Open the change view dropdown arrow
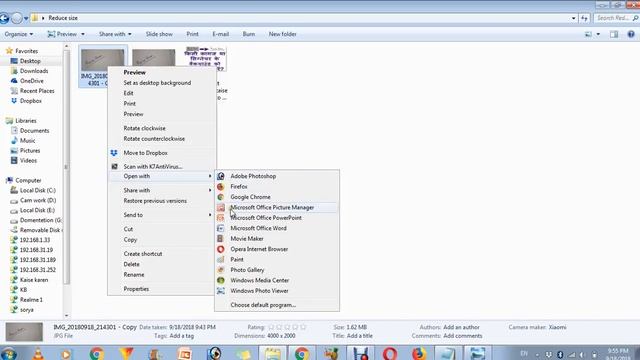 point(598,34)
